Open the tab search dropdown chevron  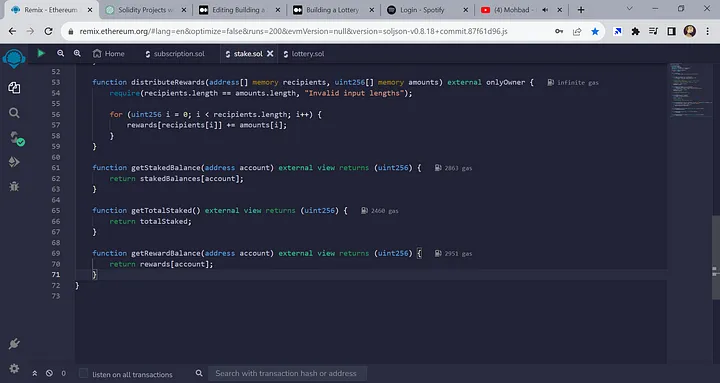(630, 9)
